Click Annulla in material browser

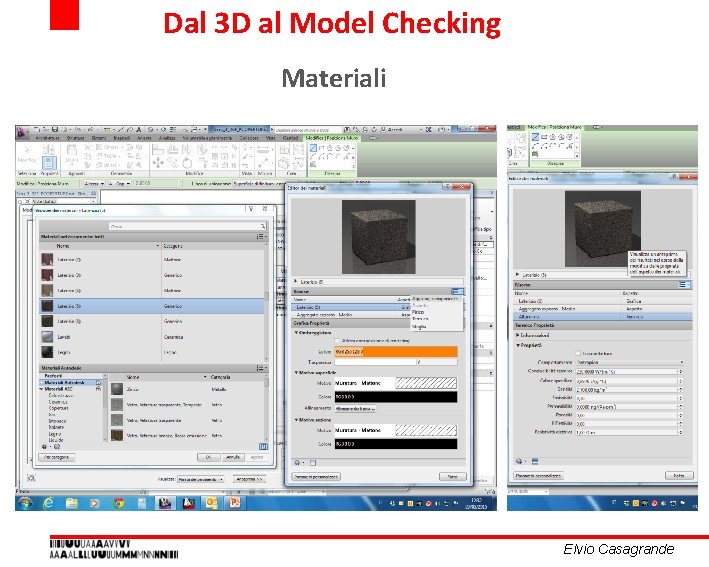tap(233, 458)
